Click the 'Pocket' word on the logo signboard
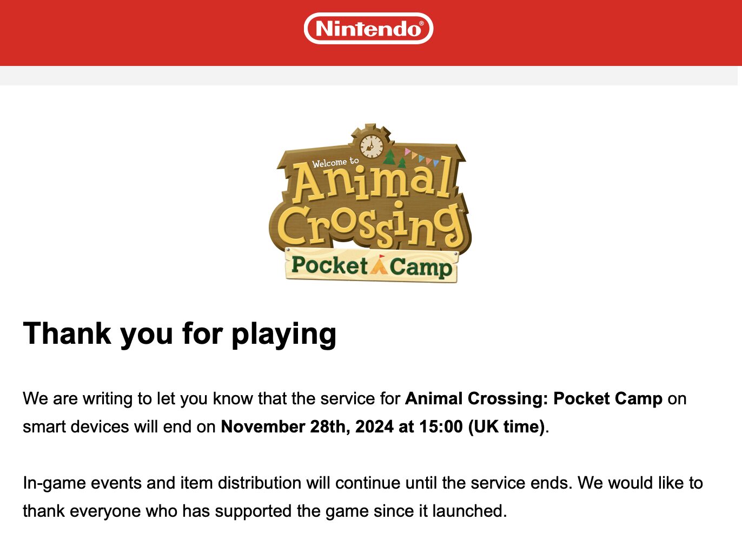The height and width of the screenshot is (560, 742). [329, 265]
